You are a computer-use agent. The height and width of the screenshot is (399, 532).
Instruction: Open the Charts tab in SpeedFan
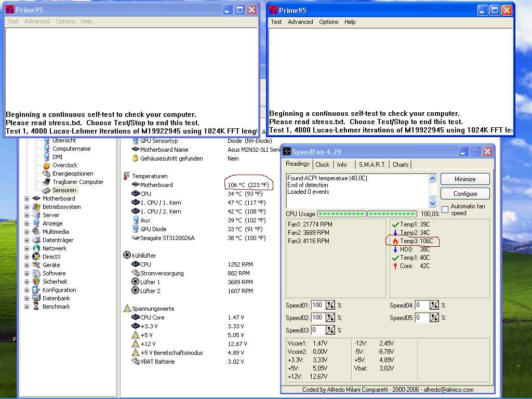pyautogui.click(x=401, y=165)
